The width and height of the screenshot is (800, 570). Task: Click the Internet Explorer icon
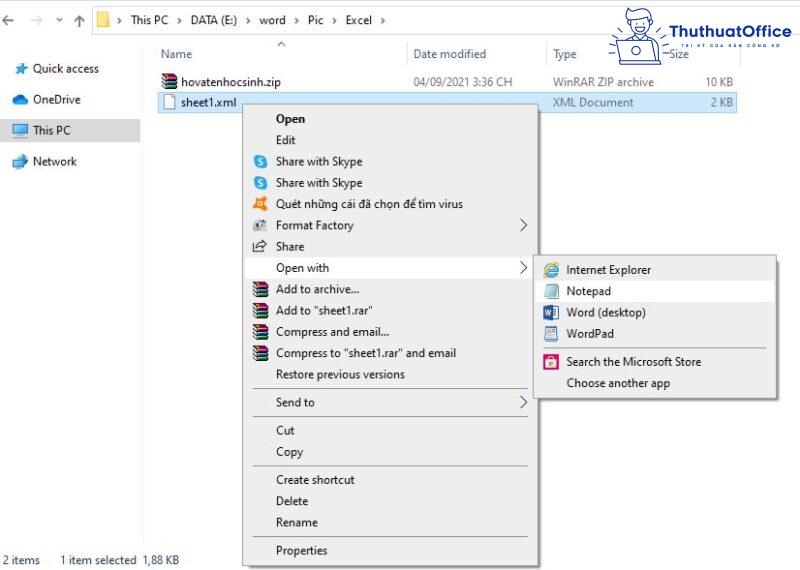point(551,270)
